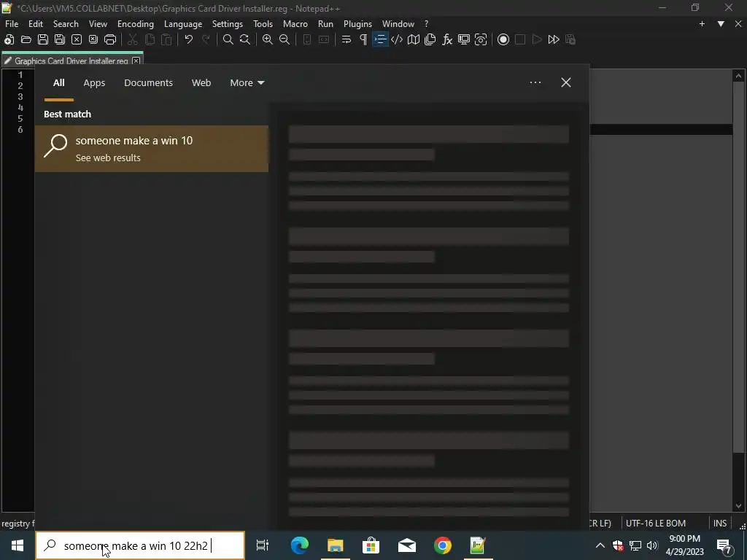The image size is (747, 560).
Task: Open the Macro menu
Action: coord(295,24)
